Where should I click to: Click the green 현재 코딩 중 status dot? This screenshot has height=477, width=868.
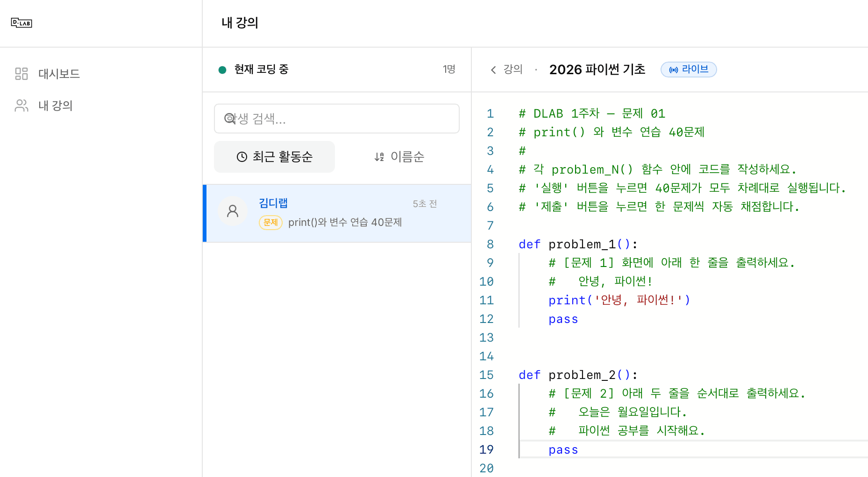pos(222,70)
